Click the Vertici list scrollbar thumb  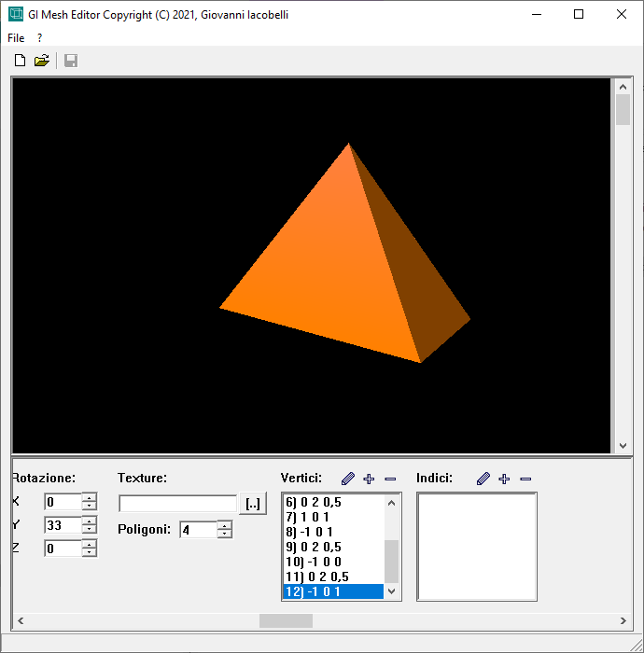[391, 562]
